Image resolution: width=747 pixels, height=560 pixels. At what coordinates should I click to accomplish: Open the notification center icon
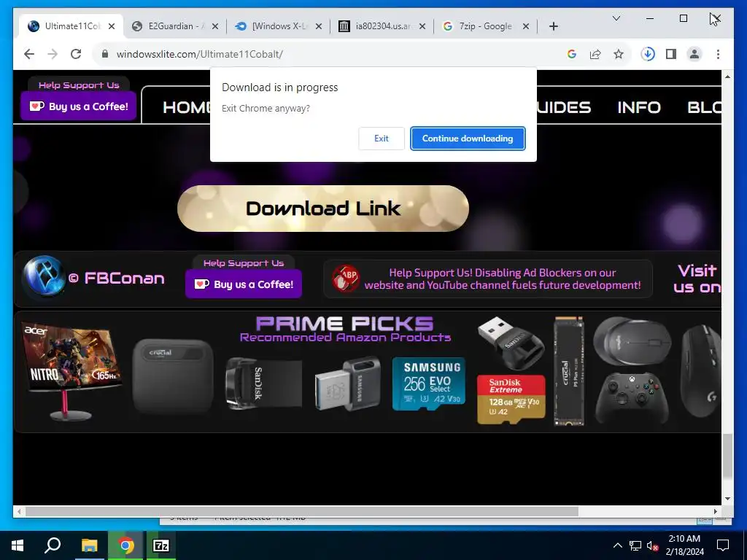[x=723, y=545]
